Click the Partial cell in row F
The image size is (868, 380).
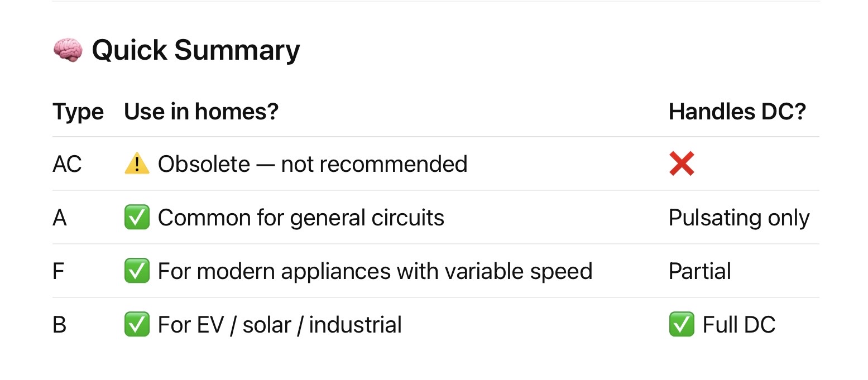(x=699, y=271)
